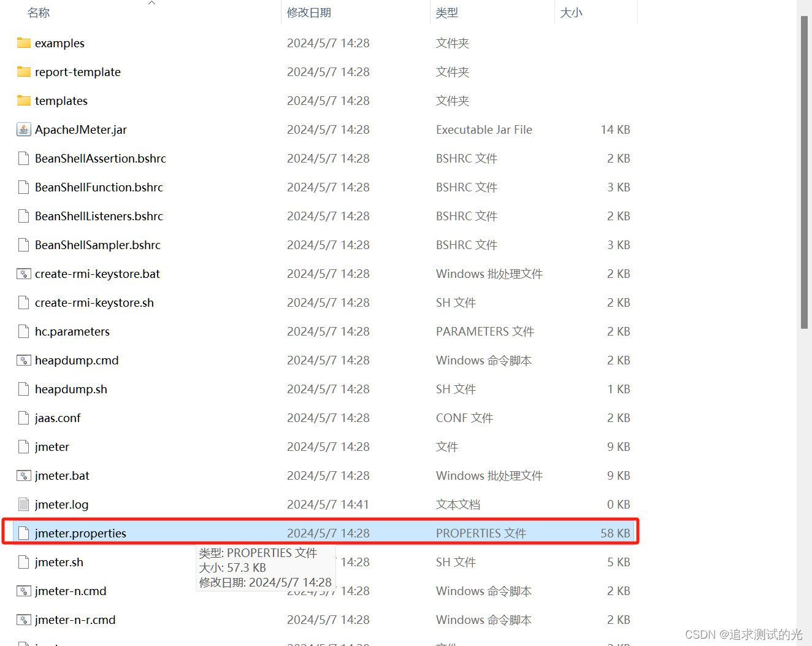Sort by 大小 column header
This screenshot has width=812, height=646.
pyautogui.click(x=571, y=13)
